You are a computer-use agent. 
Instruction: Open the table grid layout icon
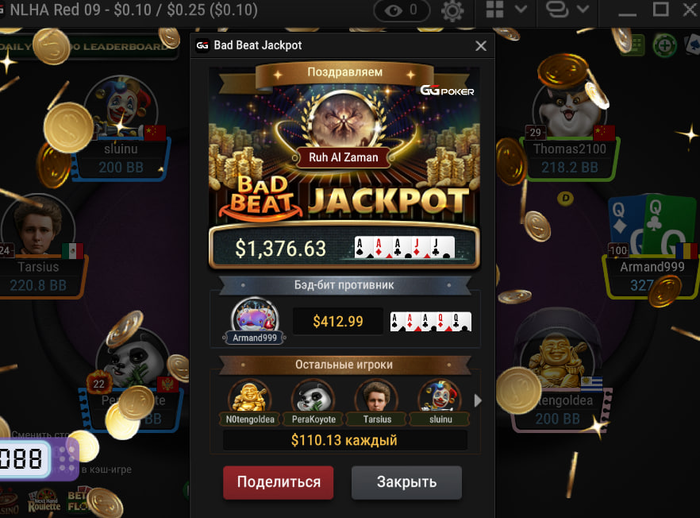point(495,9)
